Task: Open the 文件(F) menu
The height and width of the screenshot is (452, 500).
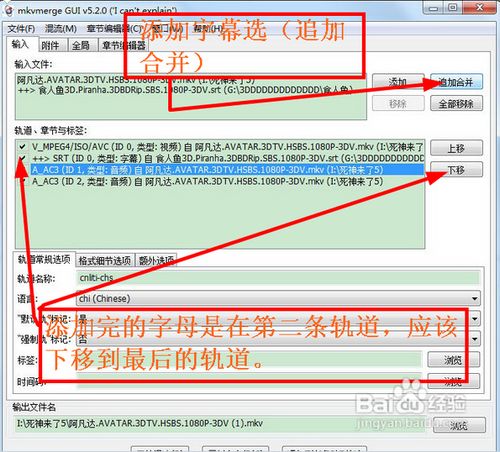Action: coord(21,29)
